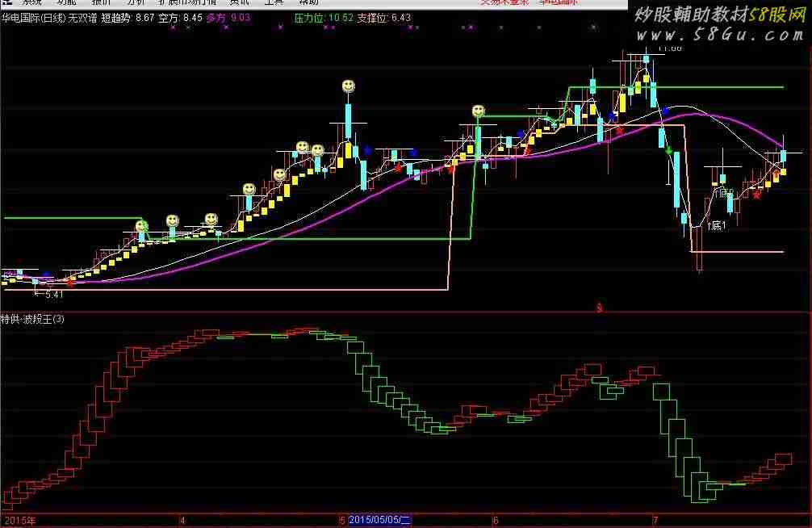Click the topmost smiley face above April's peak candle
Viewport: 812px width, 528px height.
pyautogui.click(x=349, y=86)
